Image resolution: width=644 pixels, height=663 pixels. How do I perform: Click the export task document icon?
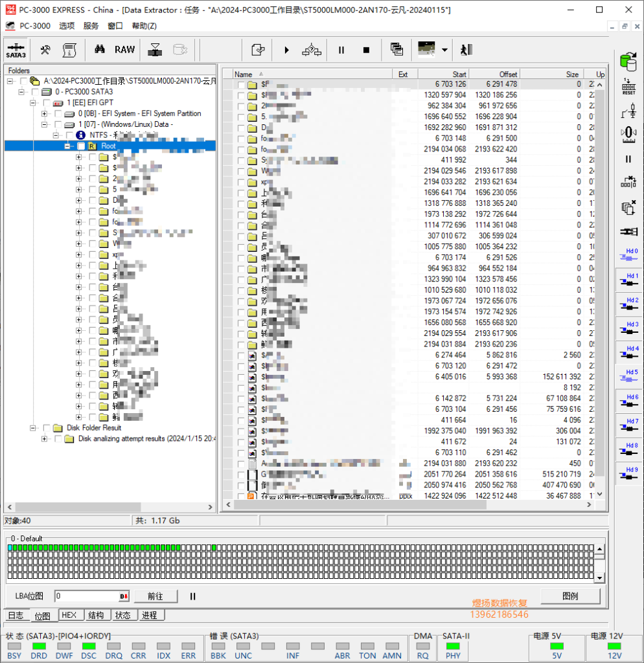coord(258,50)
